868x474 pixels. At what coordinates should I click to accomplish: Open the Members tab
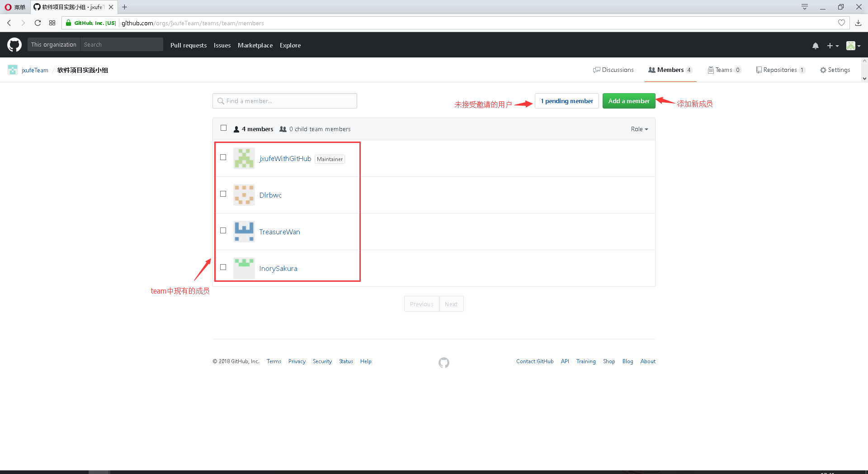click(670, 70)
